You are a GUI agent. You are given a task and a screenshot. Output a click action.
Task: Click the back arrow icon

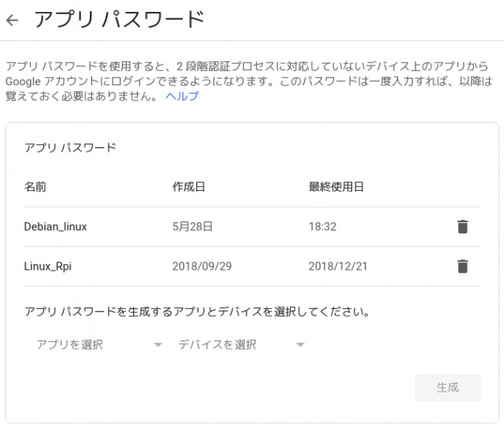pyautogui.click(x=12, y=20)
